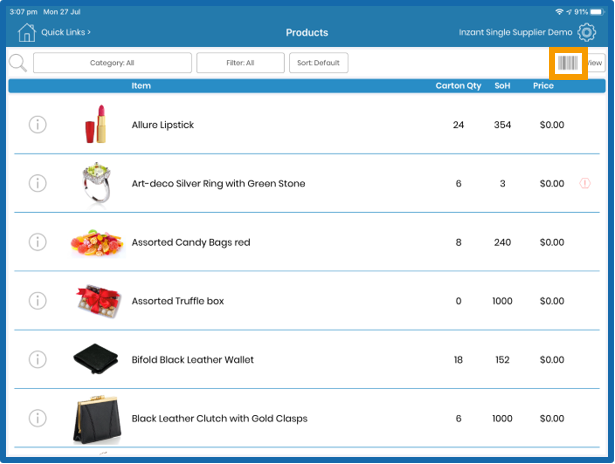Click SoH value 3 for Silver Ring

coord(502,183)
